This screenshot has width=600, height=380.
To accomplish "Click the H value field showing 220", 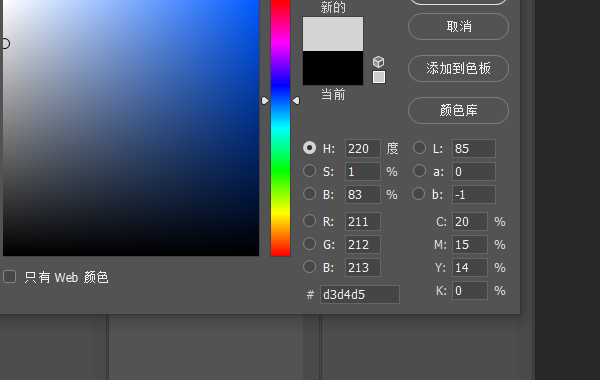I will (363, 148).
